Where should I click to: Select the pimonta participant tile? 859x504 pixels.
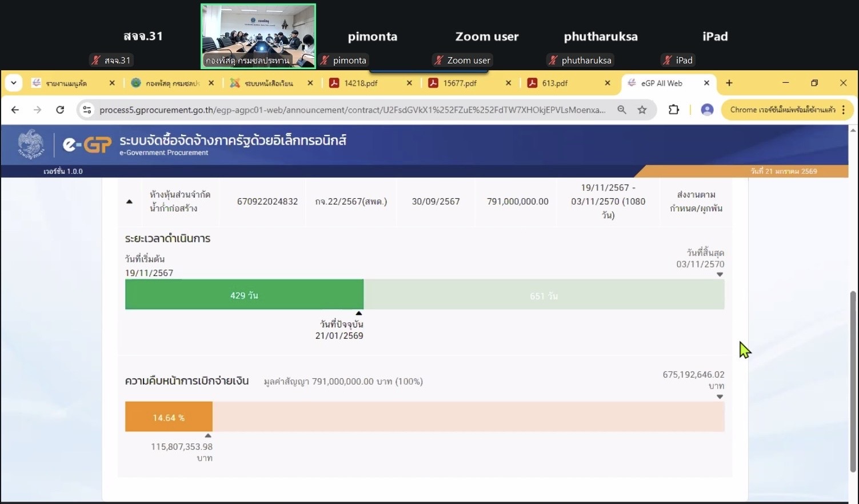(x=373, y=37)
